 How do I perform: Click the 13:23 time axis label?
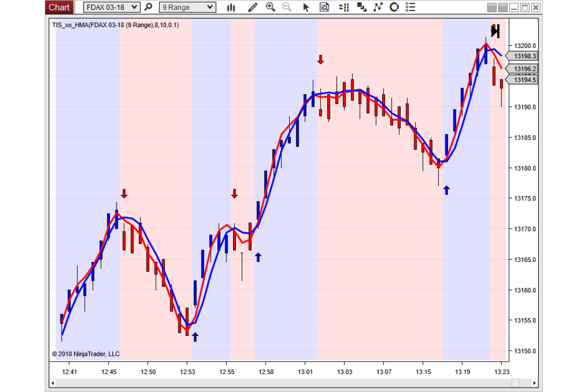tap(502, 372)
